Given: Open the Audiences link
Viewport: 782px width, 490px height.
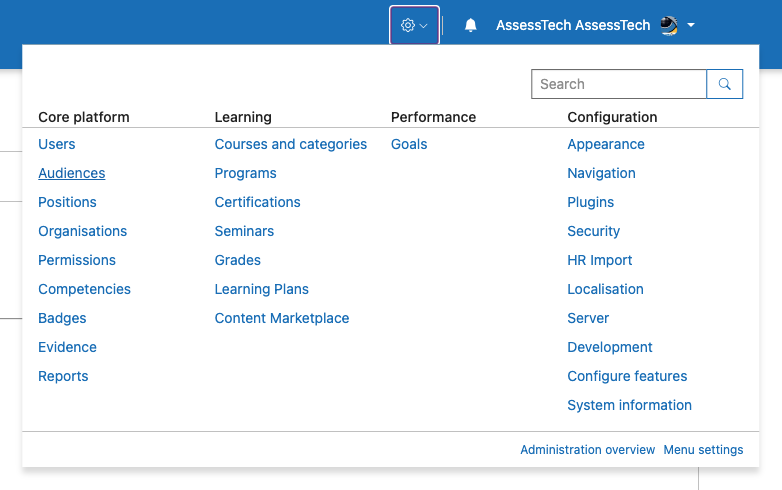Looking at the screenshot, I should [x=72, y=173].
